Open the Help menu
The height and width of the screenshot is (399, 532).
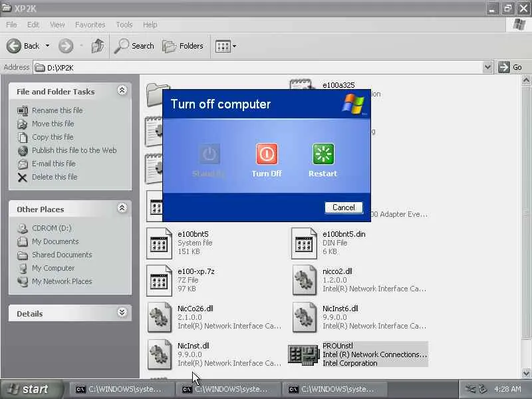[150, 25]
